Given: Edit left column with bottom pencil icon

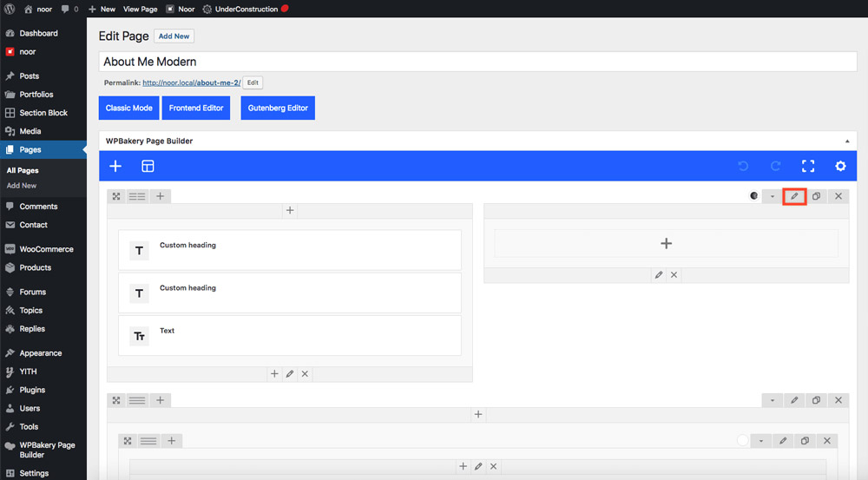Looking at the screenshot, I should (290, 374).
